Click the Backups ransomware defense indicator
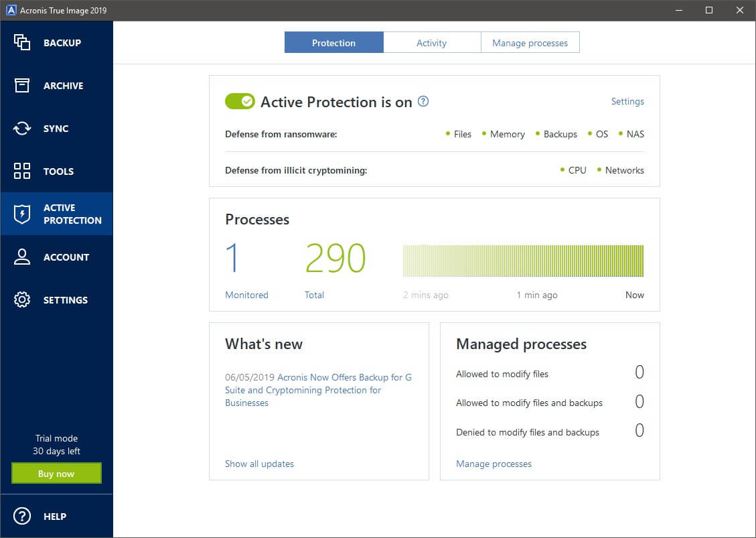 coord(556,134)
